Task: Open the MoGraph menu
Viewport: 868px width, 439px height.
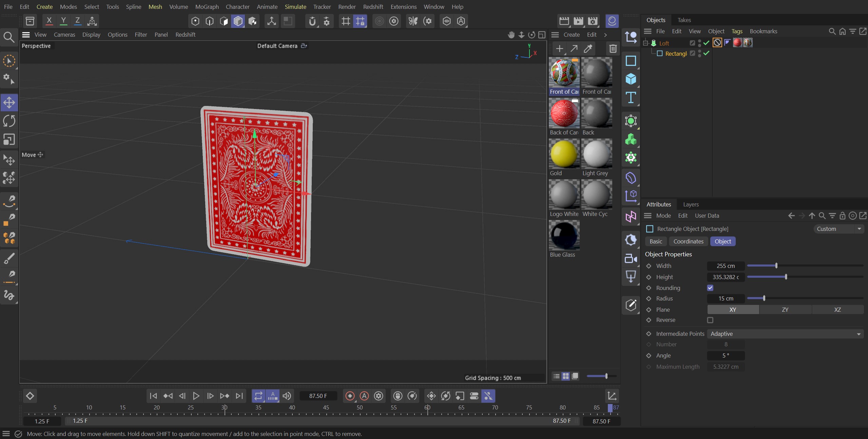Action: tap(207, 7)
